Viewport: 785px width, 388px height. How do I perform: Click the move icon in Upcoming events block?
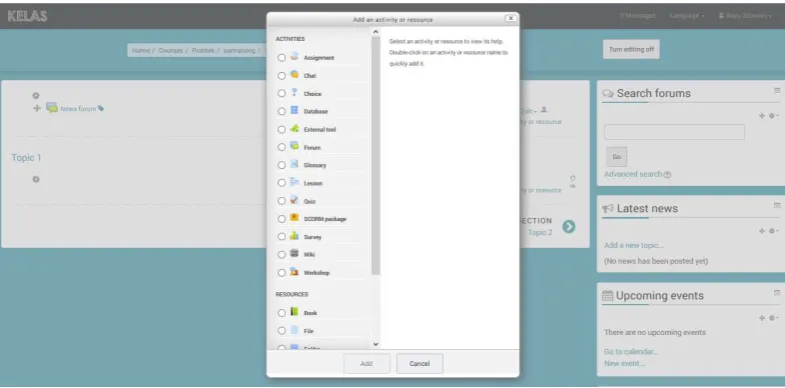(761, 318)
